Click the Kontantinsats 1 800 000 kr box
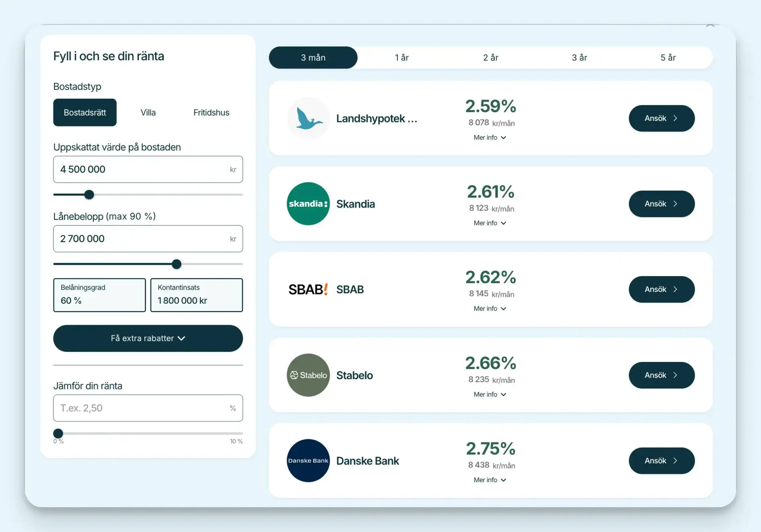The image size is (761, 532). coord(197,295)
